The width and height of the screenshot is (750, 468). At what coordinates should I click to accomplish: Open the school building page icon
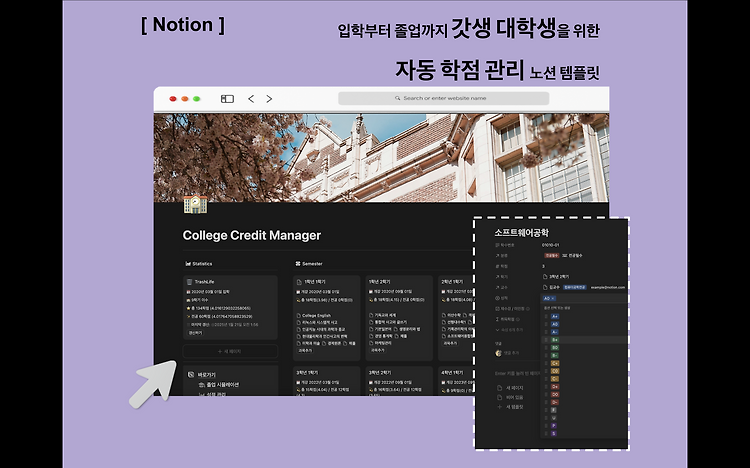(x=196, y=204)
